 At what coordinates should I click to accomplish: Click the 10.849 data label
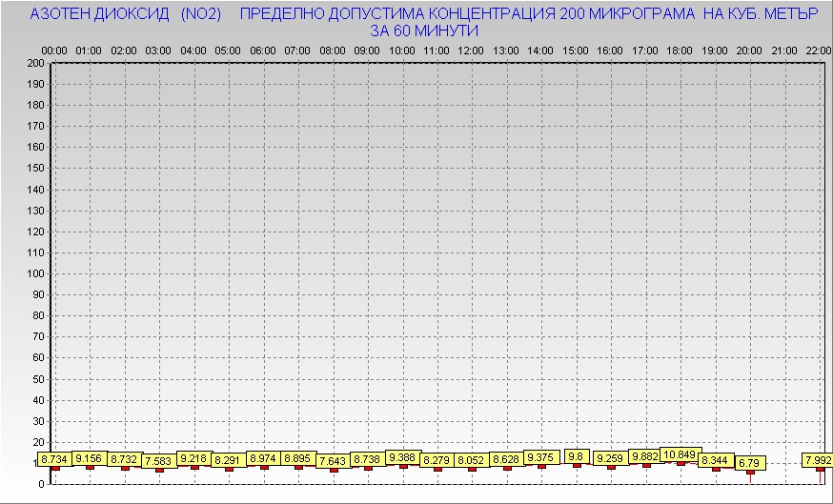(x=680, y=454)
